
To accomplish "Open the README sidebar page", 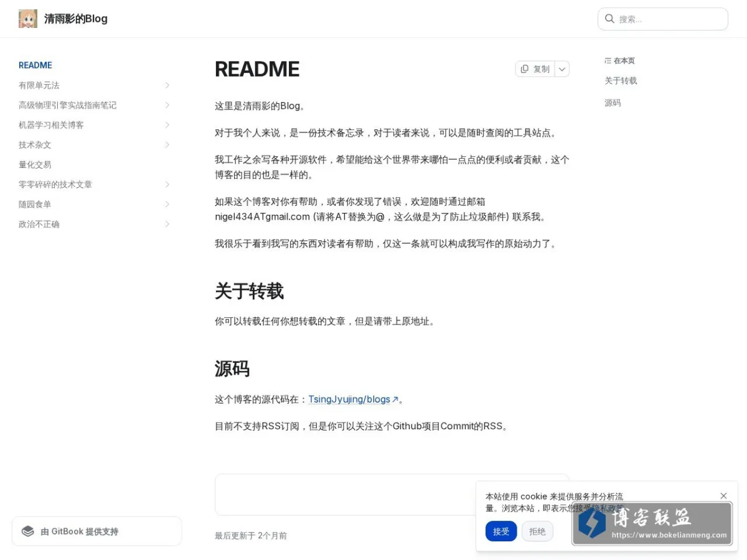I will (35, 65).
